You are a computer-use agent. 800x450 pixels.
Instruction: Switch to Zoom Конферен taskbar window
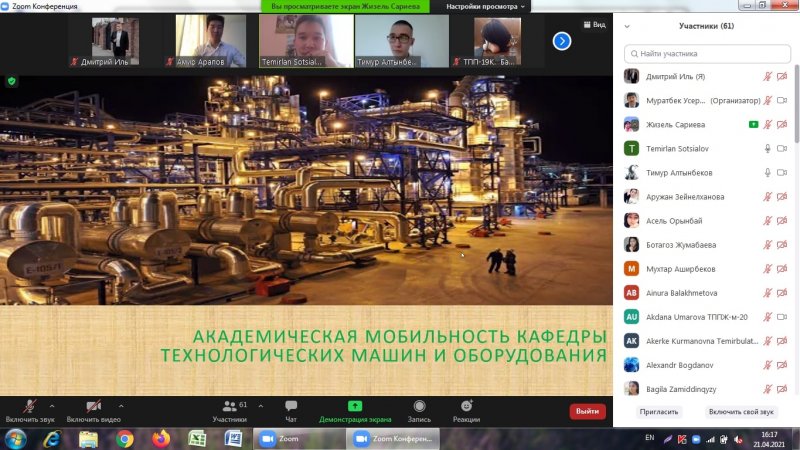391,439
